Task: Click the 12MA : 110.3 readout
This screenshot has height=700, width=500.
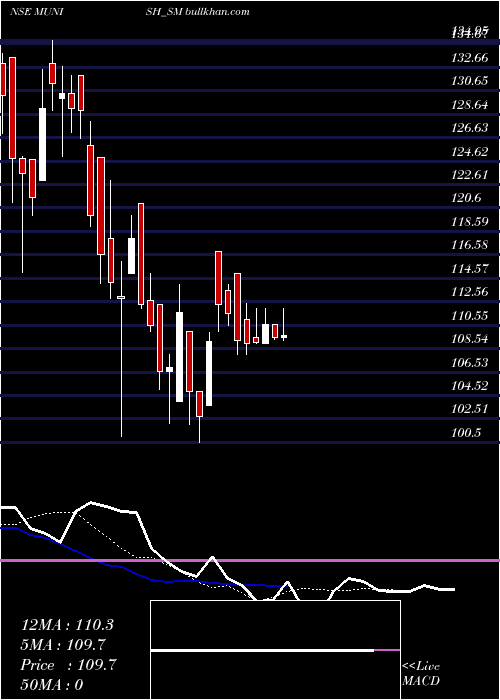Action: click(x=67, y=625)
